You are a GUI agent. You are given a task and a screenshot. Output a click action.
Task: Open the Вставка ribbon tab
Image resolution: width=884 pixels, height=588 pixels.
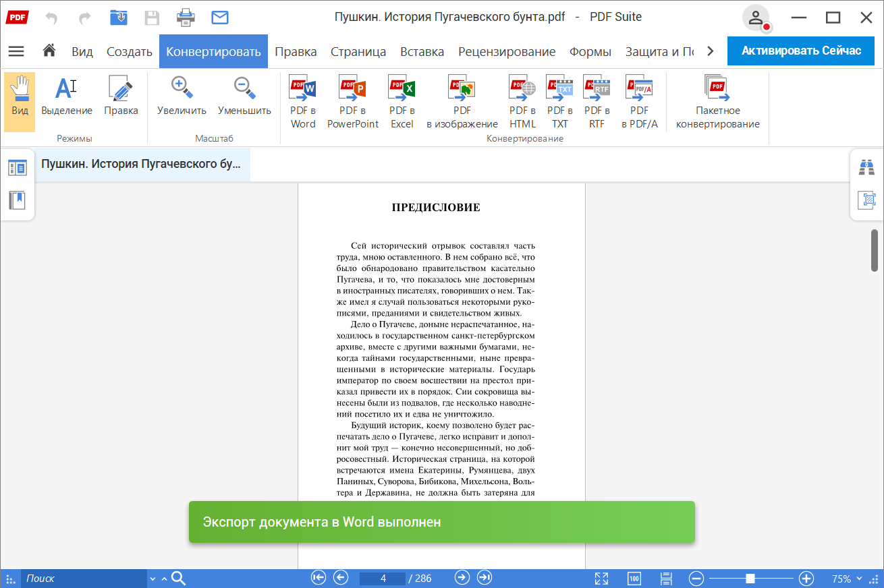click(x=422, y=51)
